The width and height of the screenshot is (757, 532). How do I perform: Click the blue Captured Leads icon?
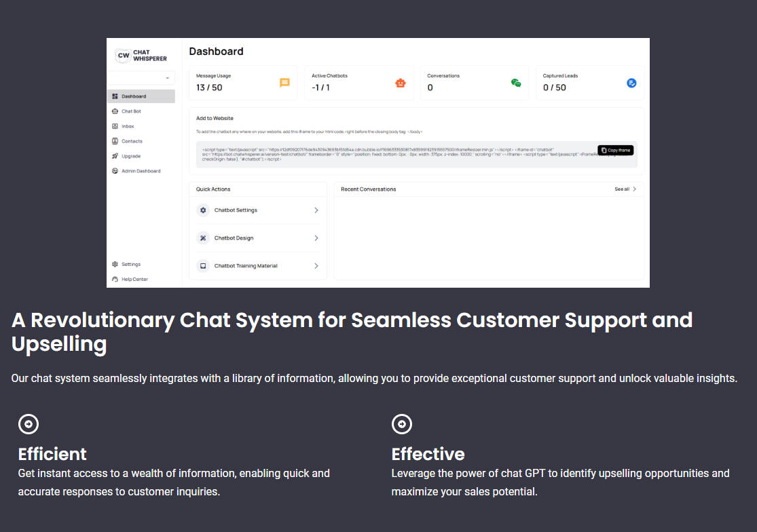click(631, 83)
